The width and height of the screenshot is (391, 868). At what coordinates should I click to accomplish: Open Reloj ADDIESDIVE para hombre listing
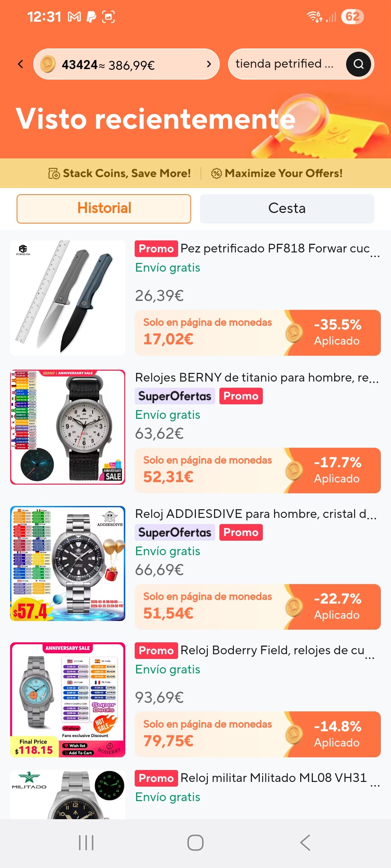(x=256, y=514)
